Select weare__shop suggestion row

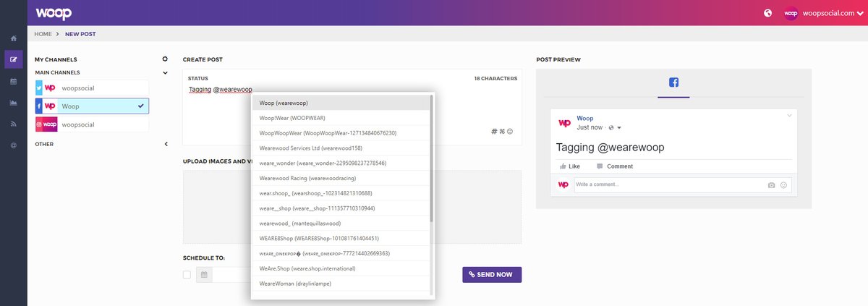[x=341, y=208]
